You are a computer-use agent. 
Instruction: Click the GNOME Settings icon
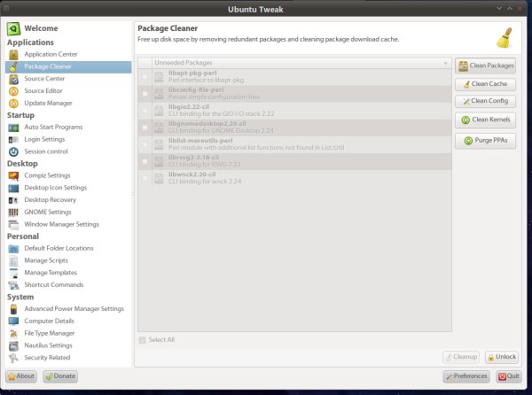(x=13, y=213)
